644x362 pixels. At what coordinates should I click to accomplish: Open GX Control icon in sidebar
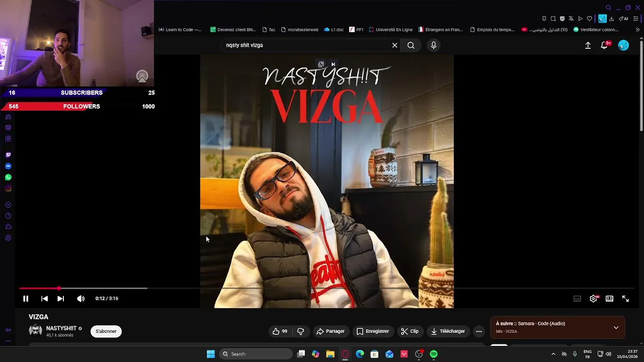[x=8, y=330]
